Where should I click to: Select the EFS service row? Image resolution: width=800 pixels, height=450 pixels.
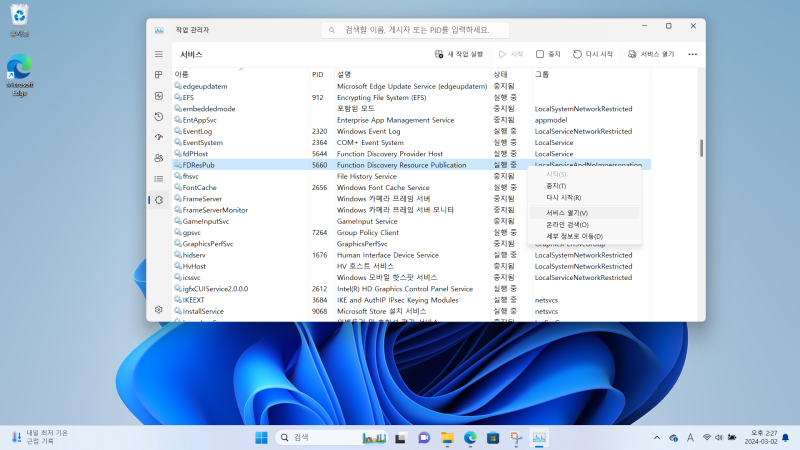(411, 97)
